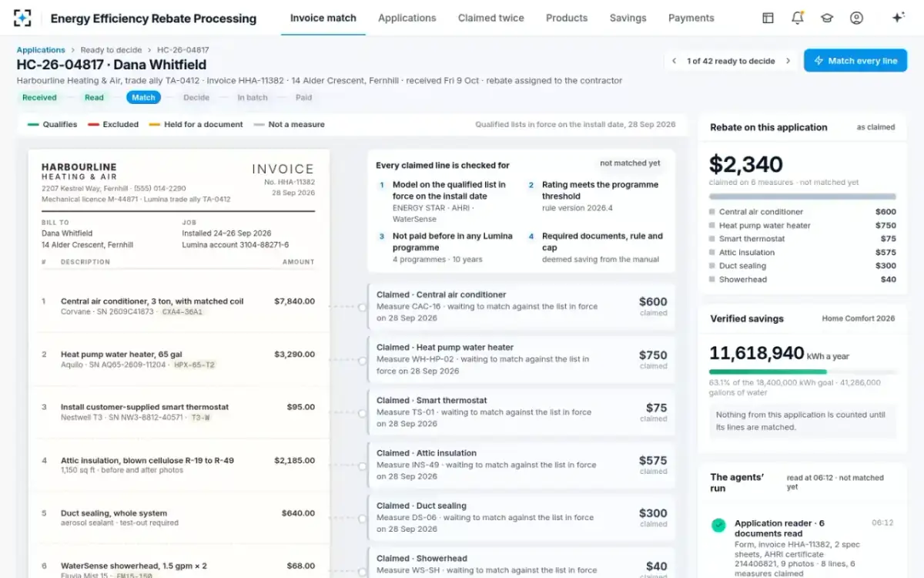The width and height of the screenshot is (924, 578).
Task: Open the Claimed Heat pump water heater card
Action: click(x=521, y=360)
